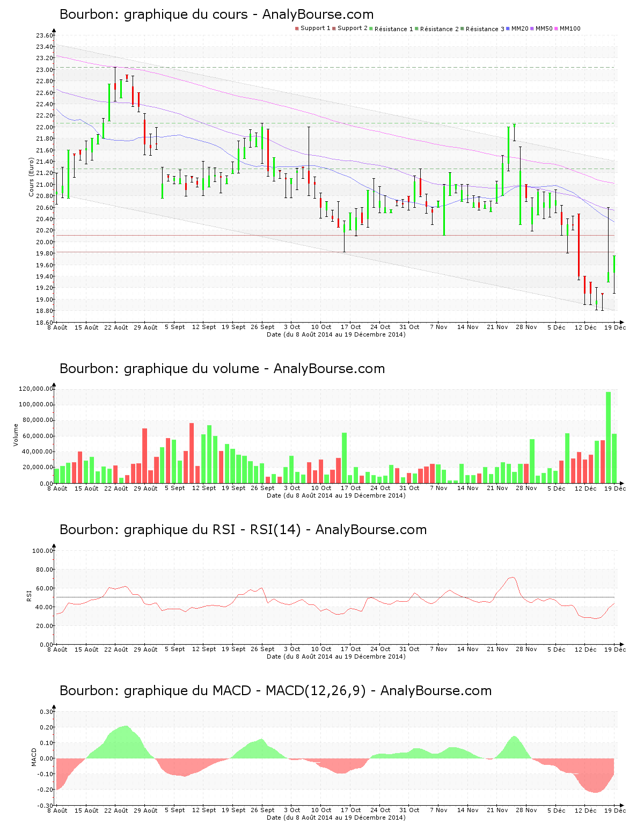Click the 'Cours (Euro)' axis label
This screenshot has width=644, height=832.
[31, 177]
